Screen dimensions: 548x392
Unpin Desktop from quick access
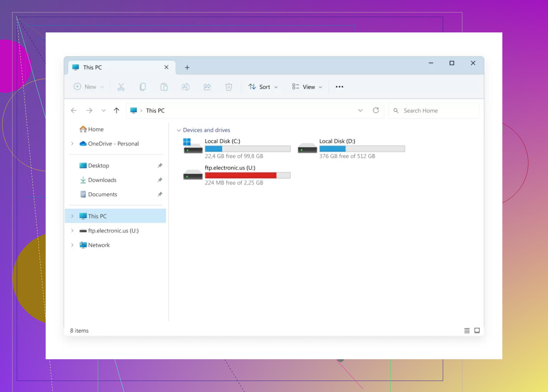(160, 165)
